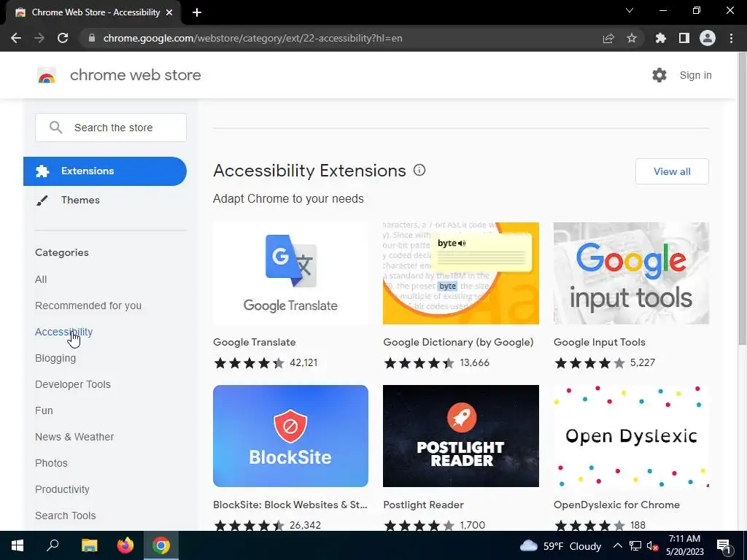Click BlockSite: Block Websites title
Screen dimensions: 747x560
click(290, 505)
